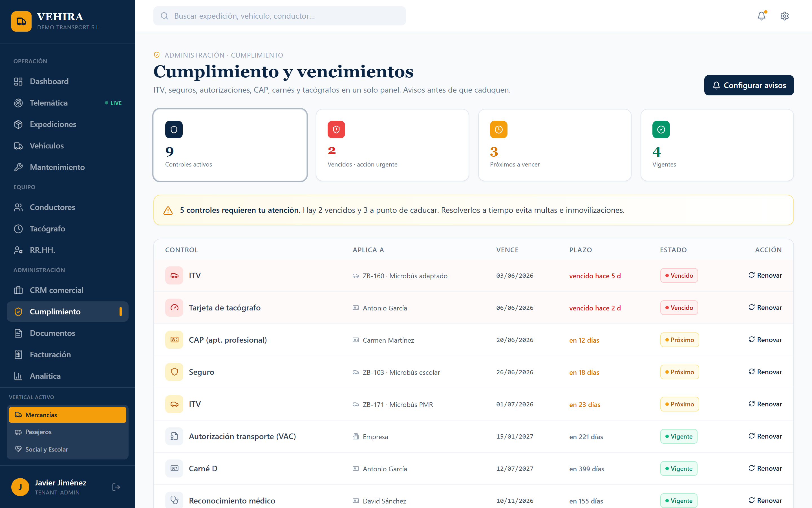Viewport: 812px width, 508px height.
Task: Filter by Vencidos acción urgente card
Action: 392,145
